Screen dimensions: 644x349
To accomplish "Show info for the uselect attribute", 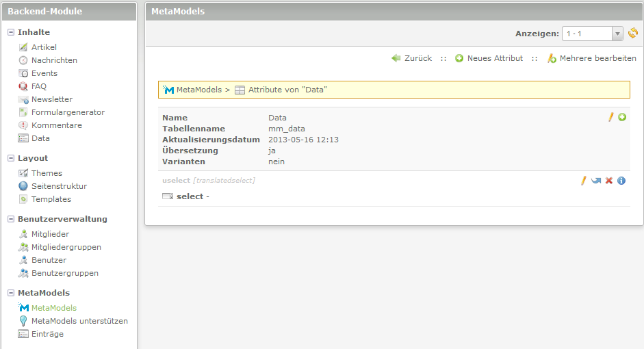I will coord(621,181).
